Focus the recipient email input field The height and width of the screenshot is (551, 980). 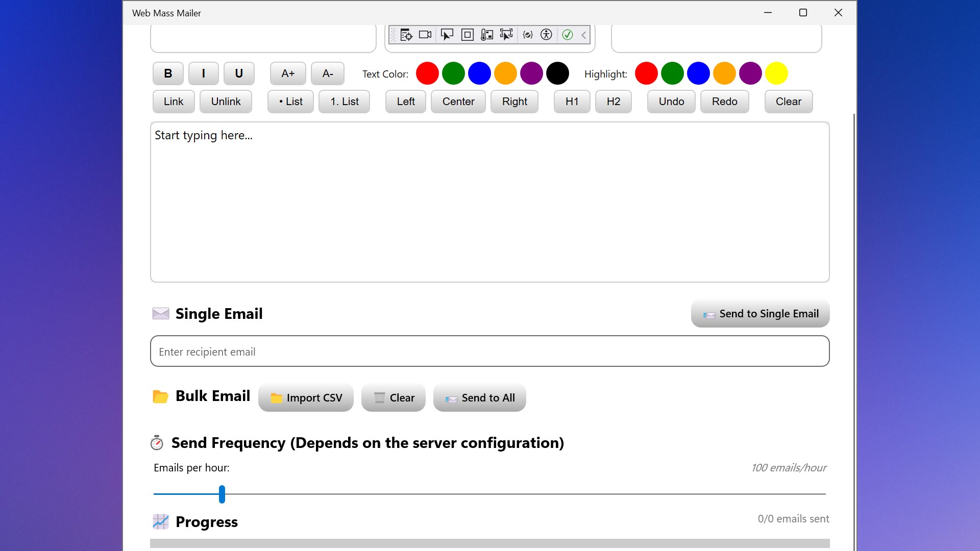coord(489,352)
